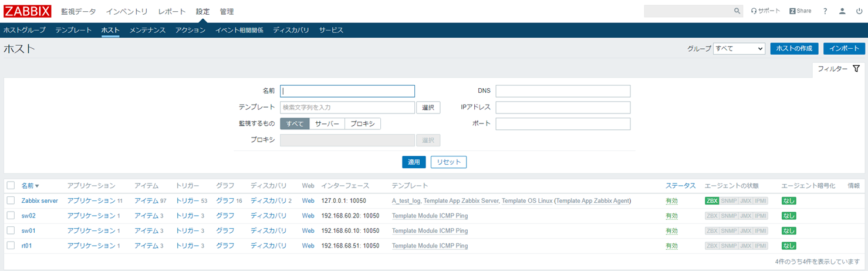Image resolution: width=868 pixels, height=271 pixels.
Task: Focus the IPアドレス filter field
Action: coord(563,108)
